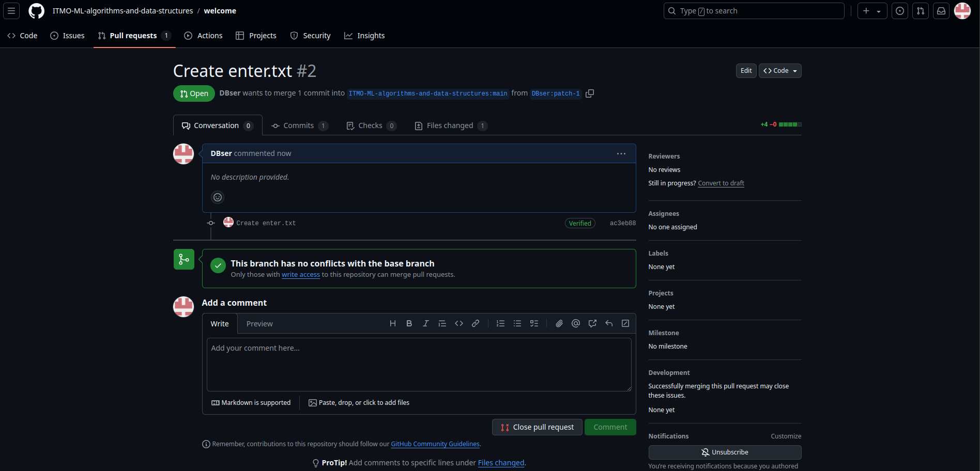Open the Issues tab

click(x=67, y=36)
